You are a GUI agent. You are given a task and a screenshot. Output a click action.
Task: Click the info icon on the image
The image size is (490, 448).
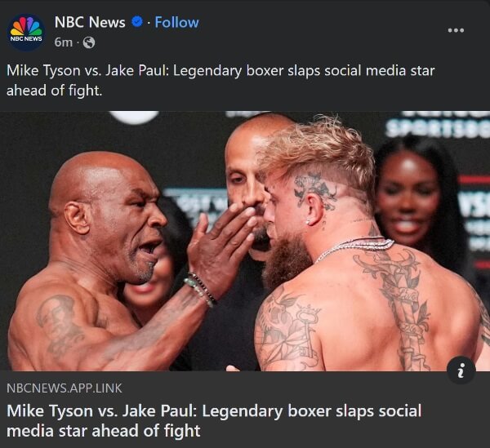(x=461, y=370)
